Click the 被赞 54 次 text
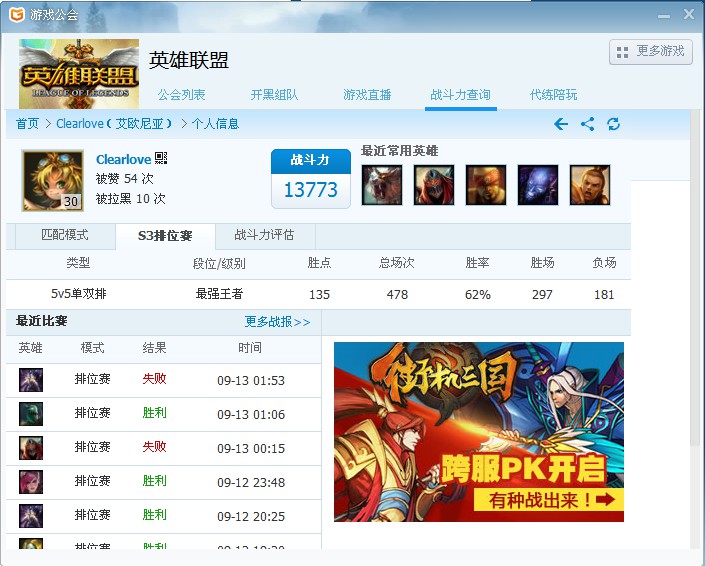 click(125, 179)
